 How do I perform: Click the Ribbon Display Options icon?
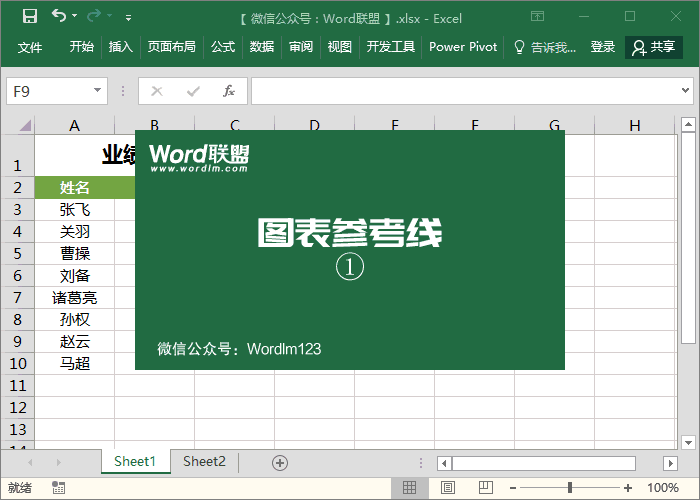point(538,17)
